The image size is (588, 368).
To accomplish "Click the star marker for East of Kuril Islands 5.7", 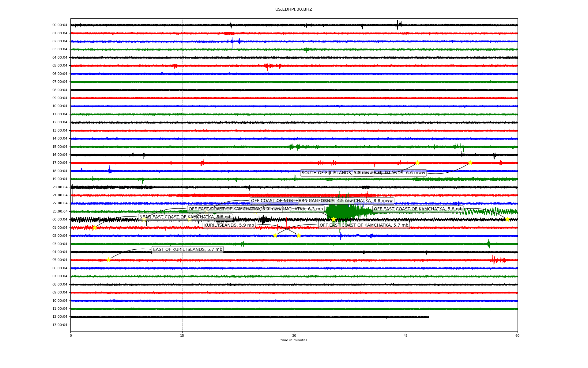I will pyautogui.click(x=108, y=260).
